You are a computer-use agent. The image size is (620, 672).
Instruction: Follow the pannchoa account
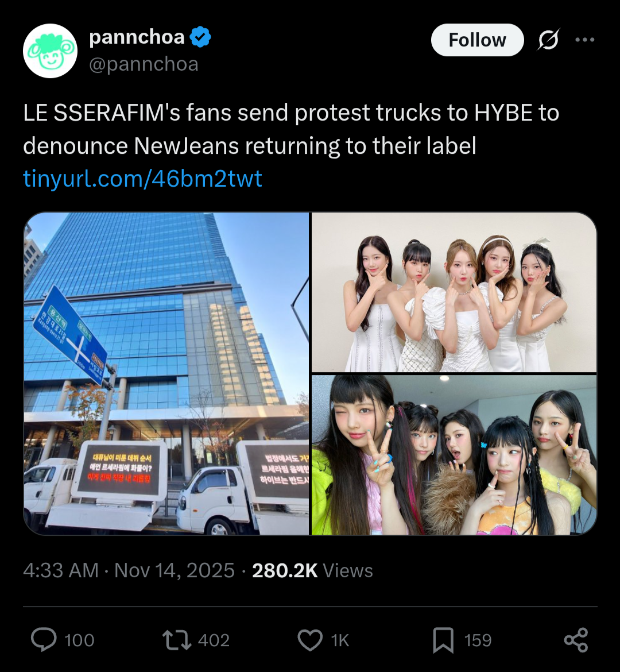[477, 40]
